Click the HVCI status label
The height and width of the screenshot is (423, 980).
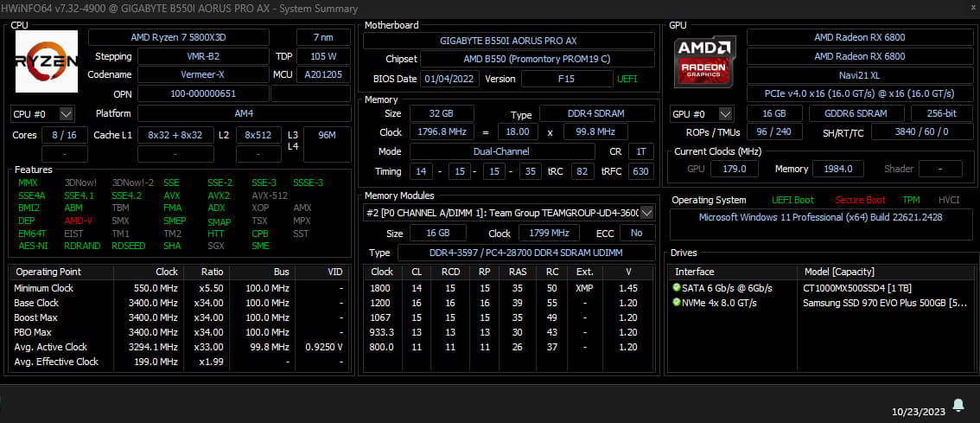[x=949, y=200]
